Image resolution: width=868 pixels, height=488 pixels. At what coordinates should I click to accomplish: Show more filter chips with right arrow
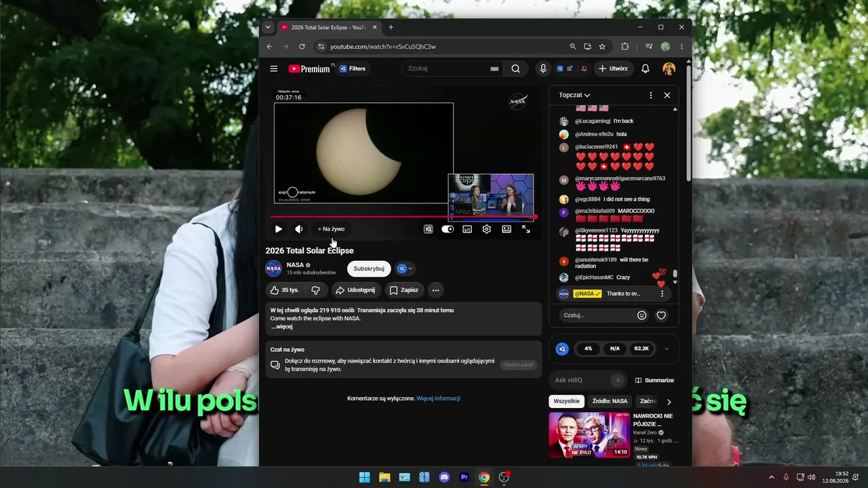point(669,402)
